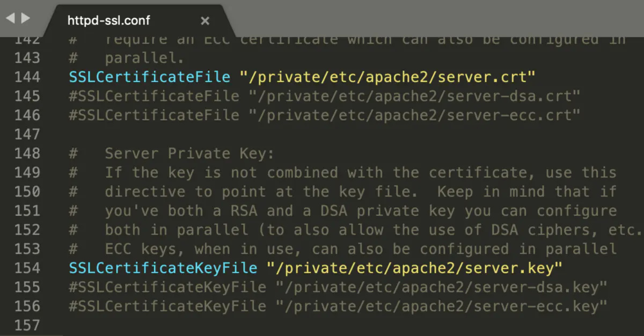This screenshot has width=644, height=336.
Task: Click the right tab navigation arrow
Action: [x=25, y=18]
